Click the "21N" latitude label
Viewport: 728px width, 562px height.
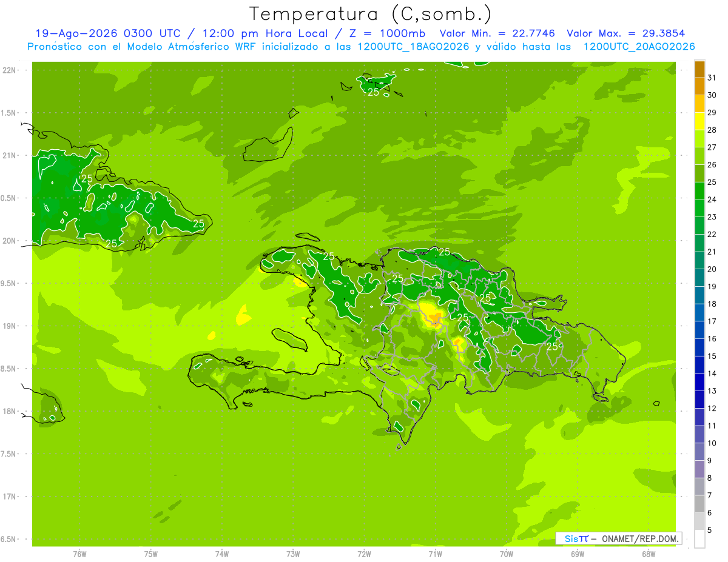tap(10, 155)
